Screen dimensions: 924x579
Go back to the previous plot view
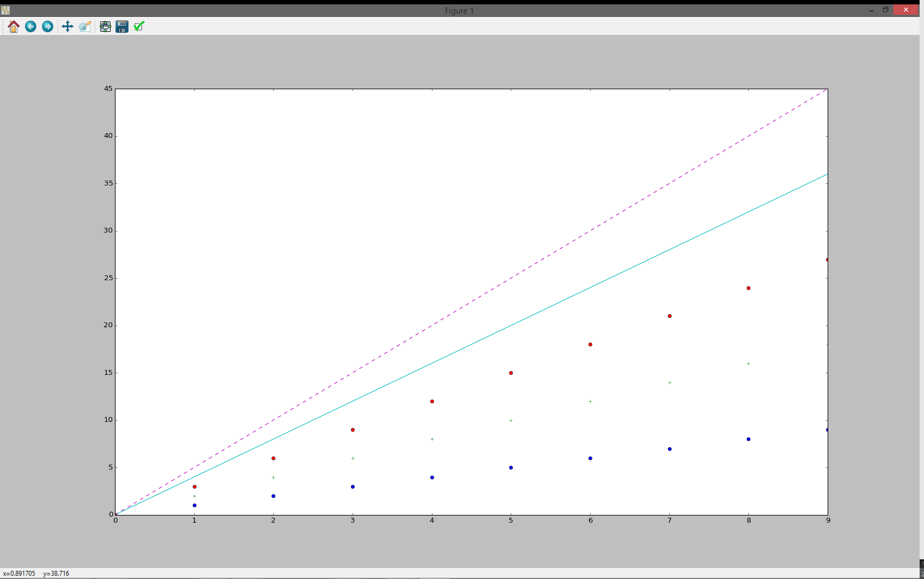click(31, 26)
